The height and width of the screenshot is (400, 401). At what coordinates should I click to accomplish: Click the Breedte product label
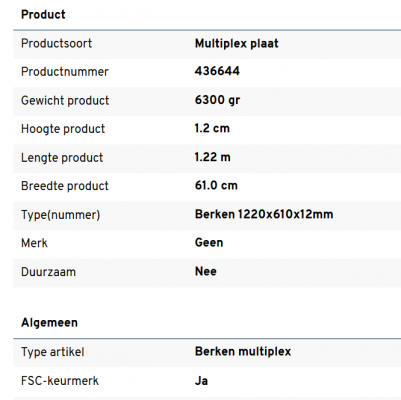coord(65,186)
